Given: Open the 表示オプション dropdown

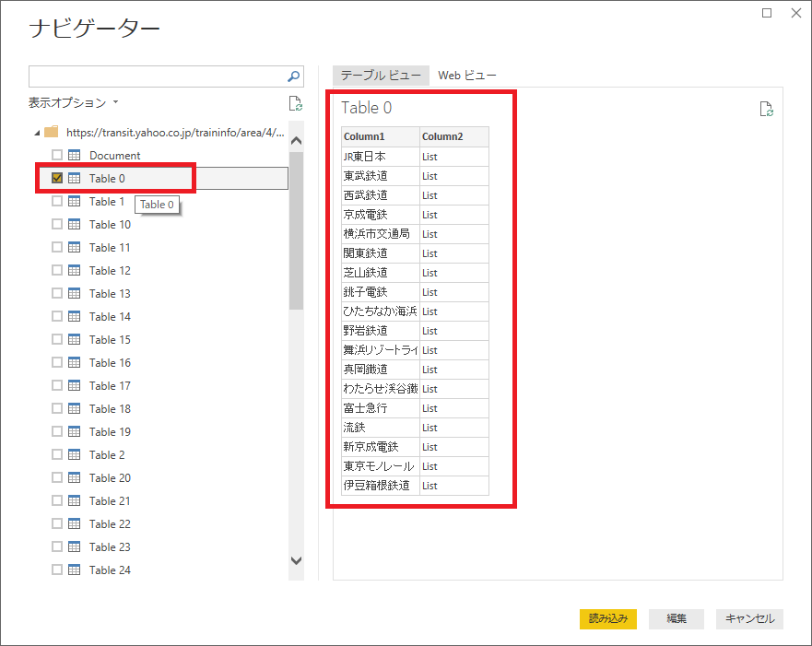Looking at the screenshot, I should (x=74, y=102).
